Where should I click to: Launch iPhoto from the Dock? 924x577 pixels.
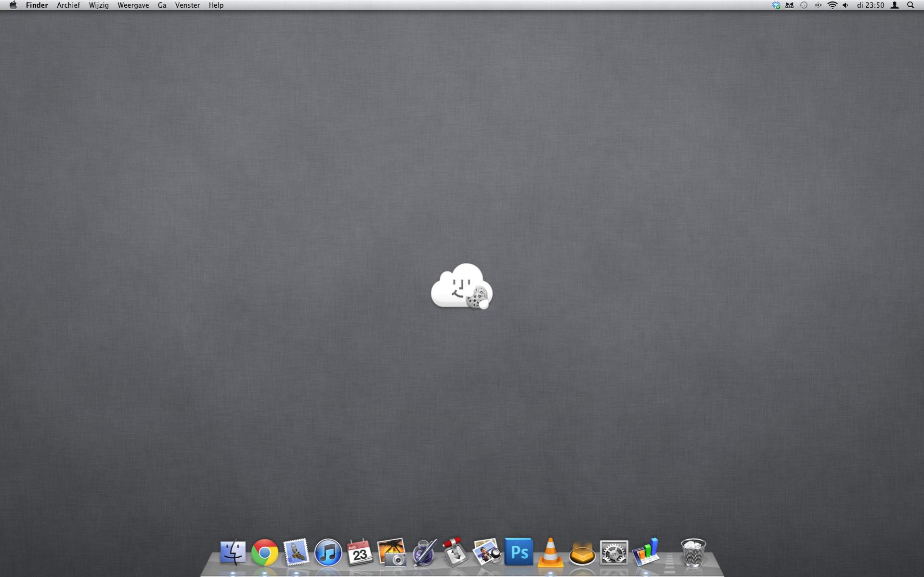(391, 552)
